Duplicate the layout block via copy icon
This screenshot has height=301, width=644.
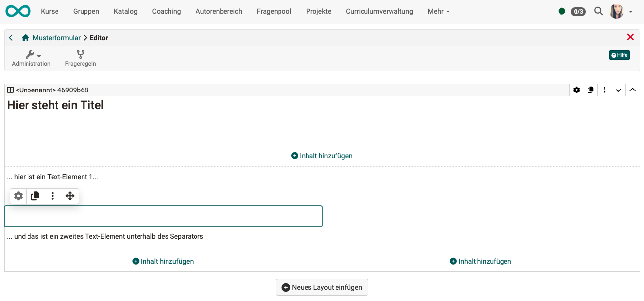tap(590, 90)
